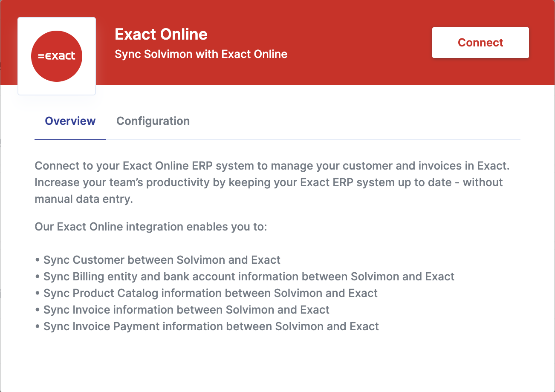Click the bullet dot before Sync Product Catalog

38,293
